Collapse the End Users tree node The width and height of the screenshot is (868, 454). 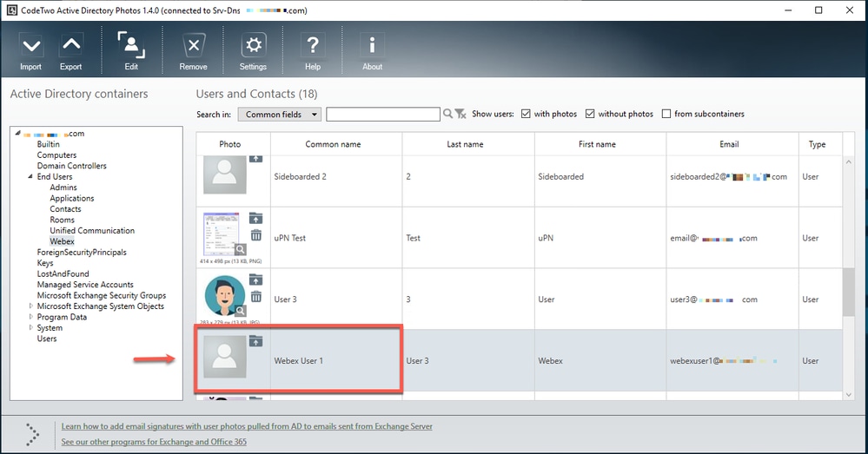(30, 176)
